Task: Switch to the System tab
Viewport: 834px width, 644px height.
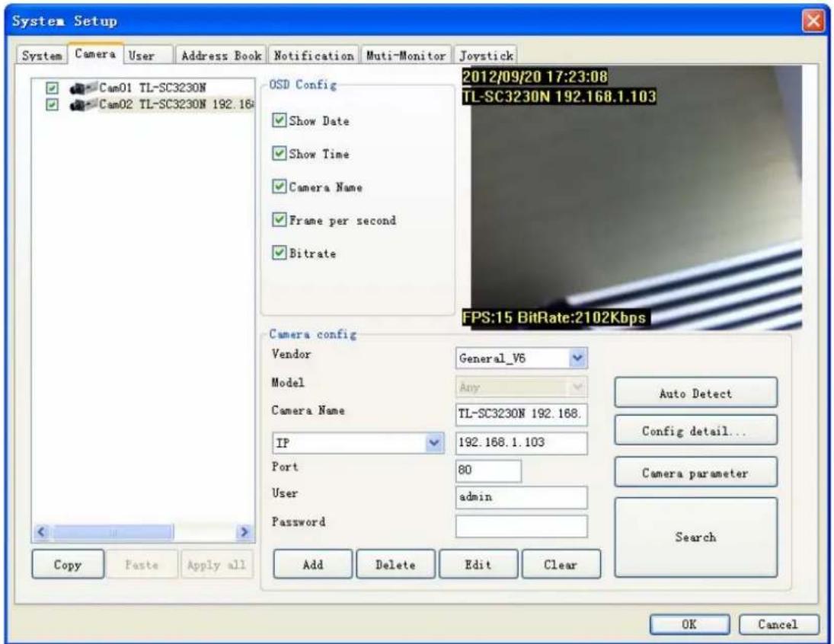Action: pyautogui.click(x=41, y=56)
